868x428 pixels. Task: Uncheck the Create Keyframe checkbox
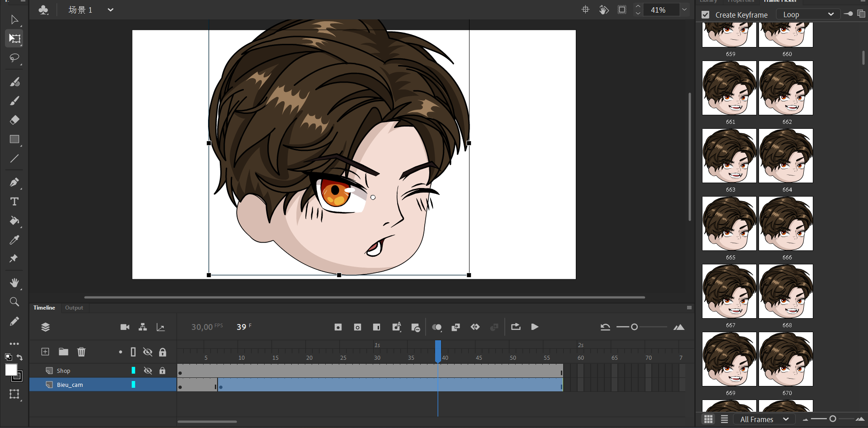(705, 15)
